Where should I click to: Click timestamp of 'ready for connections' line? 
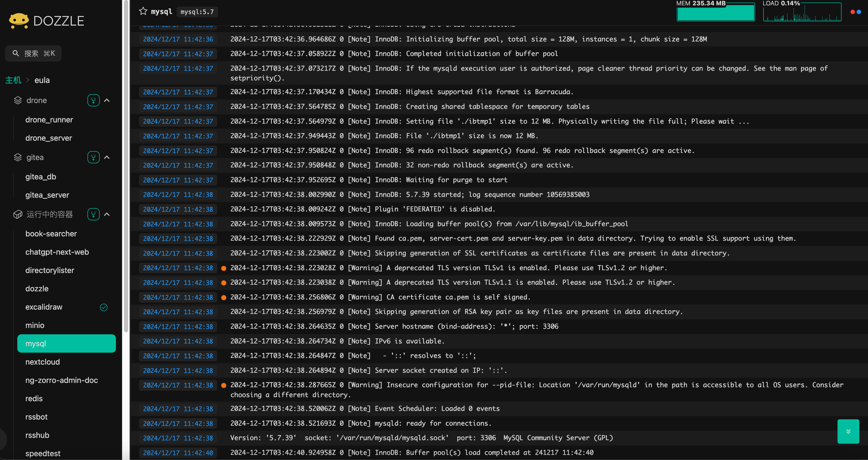coord(178,424)
